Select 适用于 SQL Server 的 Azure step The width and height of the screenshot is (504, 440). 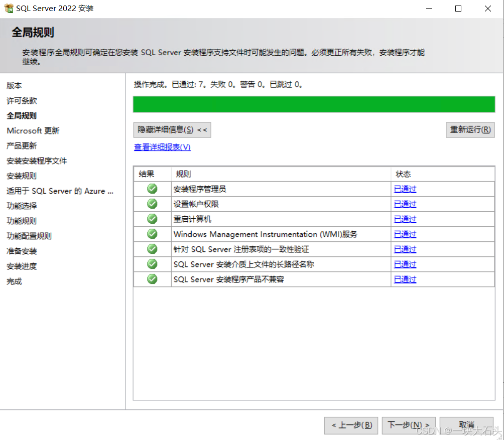pyautogui.click(x=60, y=191)
